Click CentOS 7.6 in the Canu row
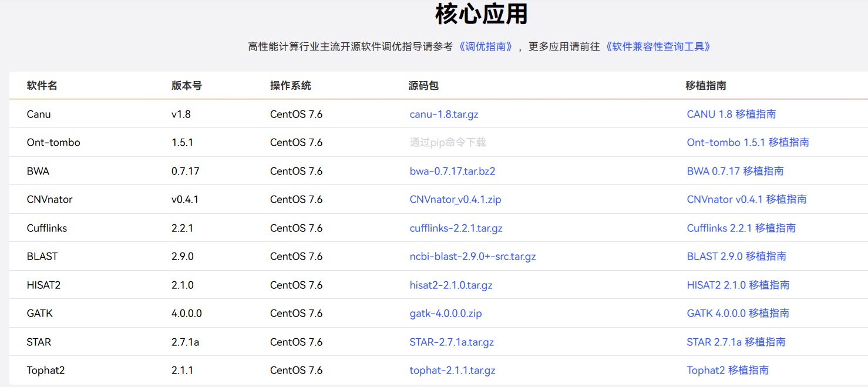 point(297,114)
